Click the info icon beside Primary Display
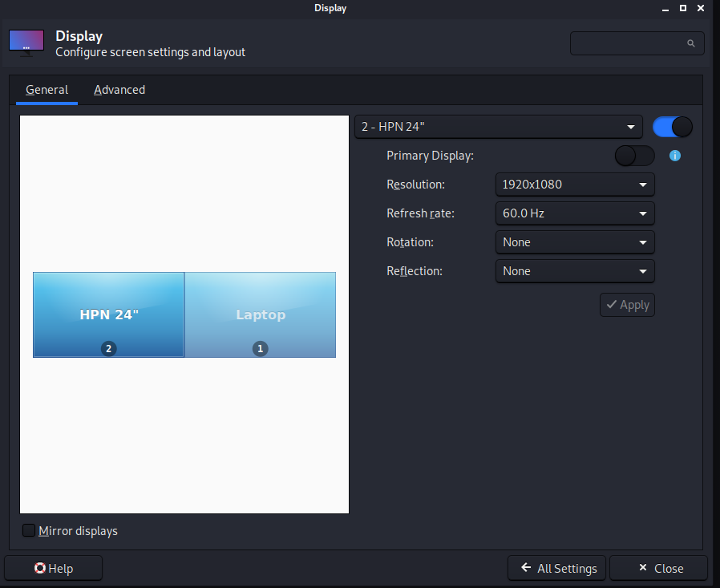720x588 pixels. click(x=674, y=156)
